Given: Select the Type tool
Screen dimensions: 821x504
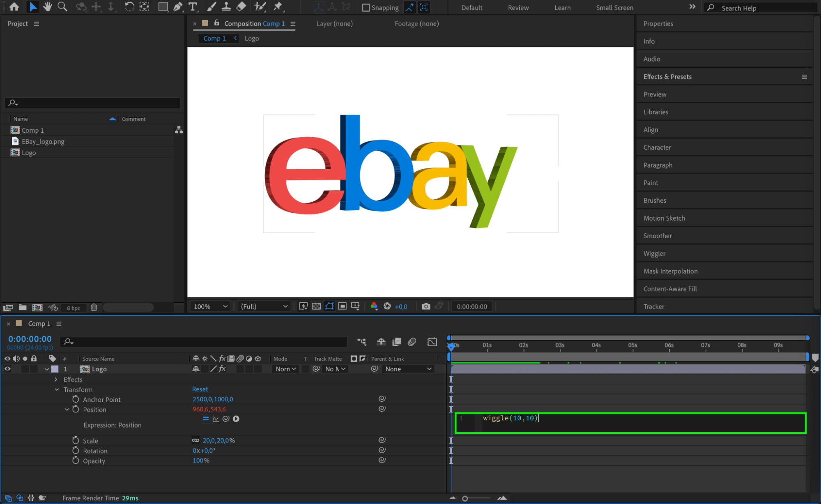Looking at the screenshot, I should tap(192, 7).
